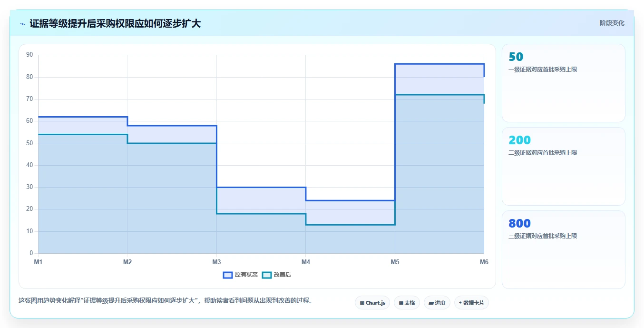
Task: Click the M3 axis label
Action: (x=216, y=262)
